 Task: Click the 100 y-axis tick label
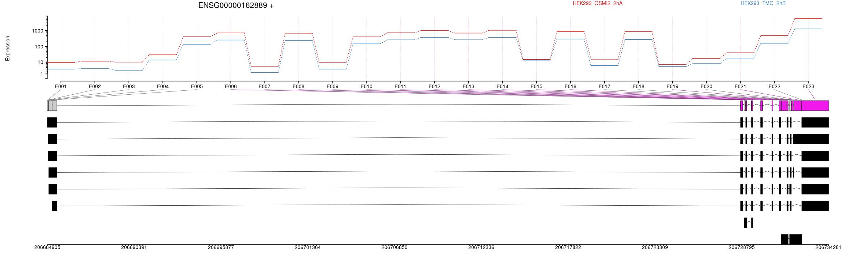(39, 47)
